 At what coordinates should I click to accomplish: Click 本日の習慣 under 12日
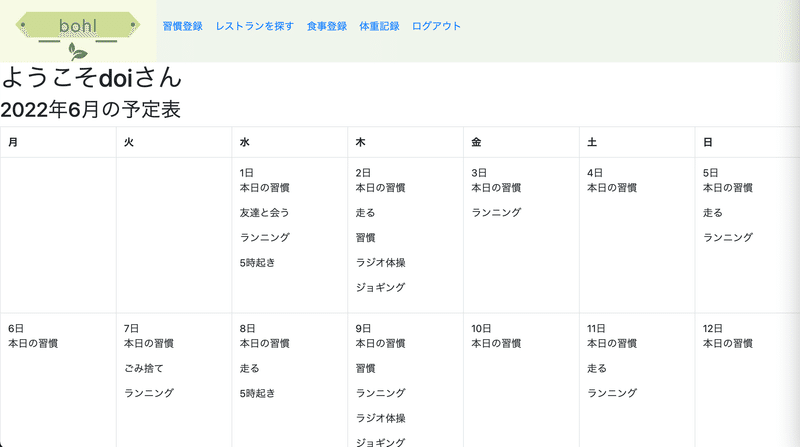pos(728,343)
